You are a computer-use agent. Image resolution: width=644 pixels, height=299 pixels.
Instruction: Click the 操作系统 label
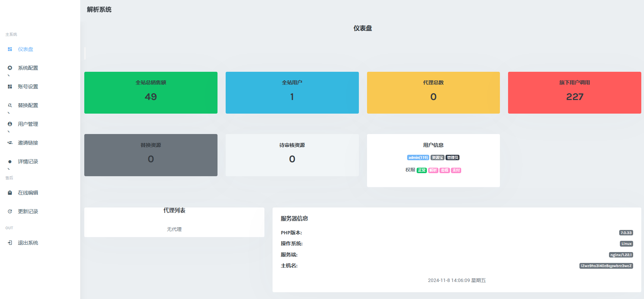pos(292,244)
